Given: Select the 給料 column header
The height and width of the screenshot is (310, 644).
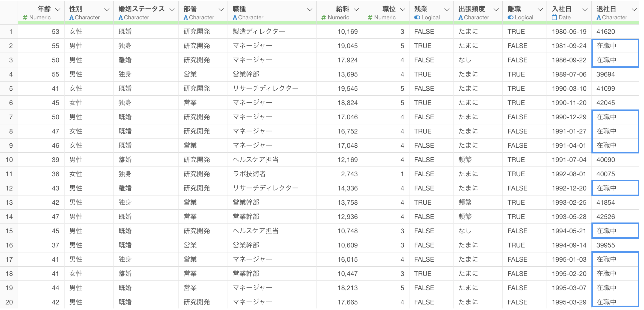Looking at the screenshot, I should [340, 13].
